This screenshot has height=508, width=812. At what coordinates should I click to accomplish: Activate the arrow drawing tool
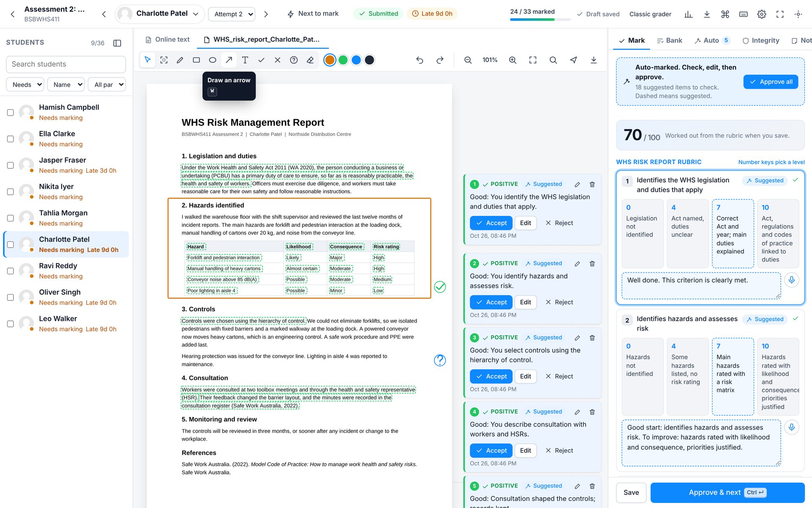(x=229, y=60)
